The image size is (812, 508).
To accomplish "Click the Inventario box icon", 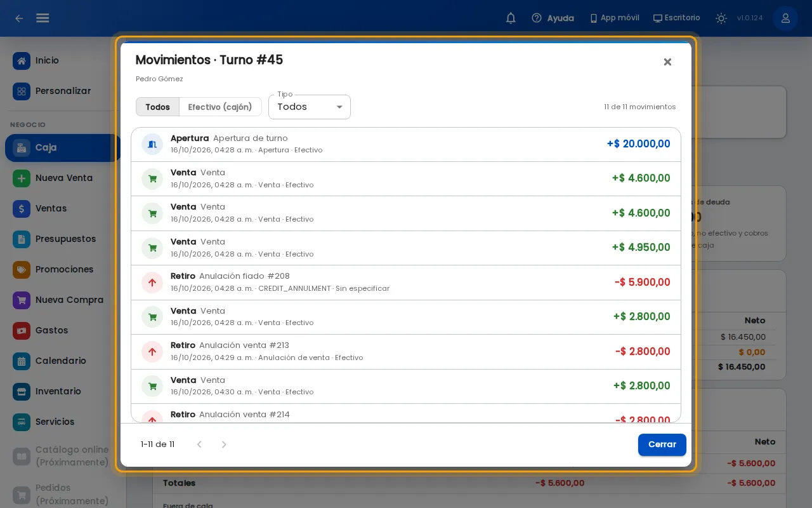I will (22, 391).
